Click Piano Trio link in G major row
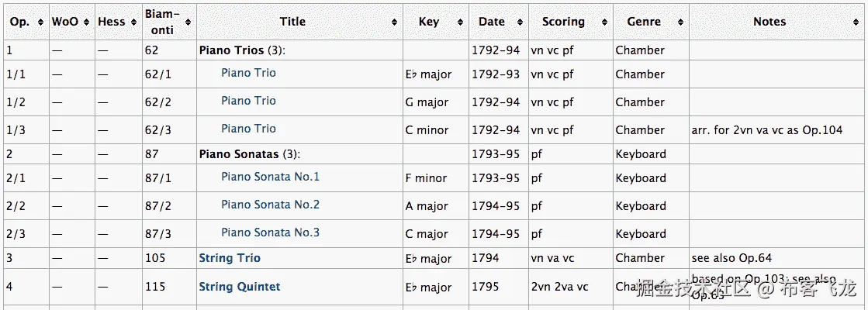 (248, 101)
